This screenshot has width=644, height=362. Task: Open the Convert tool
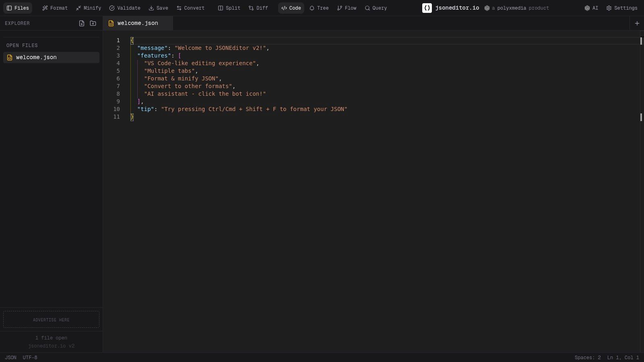(190, 8)
